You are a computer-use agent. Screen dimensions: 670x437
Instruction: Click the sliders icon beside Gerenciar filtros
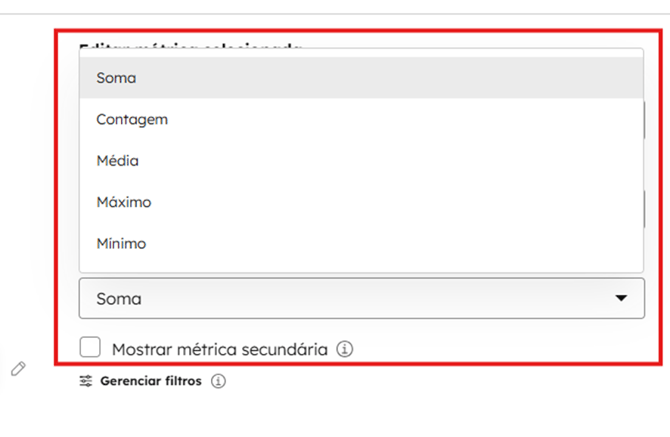pos(86,381)
